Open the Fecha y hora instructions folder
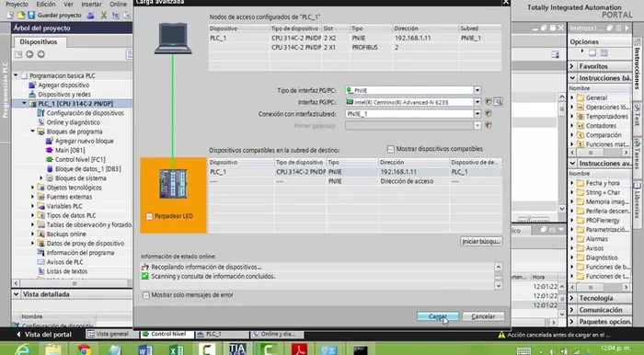The image size is (644, 355). 602,183
